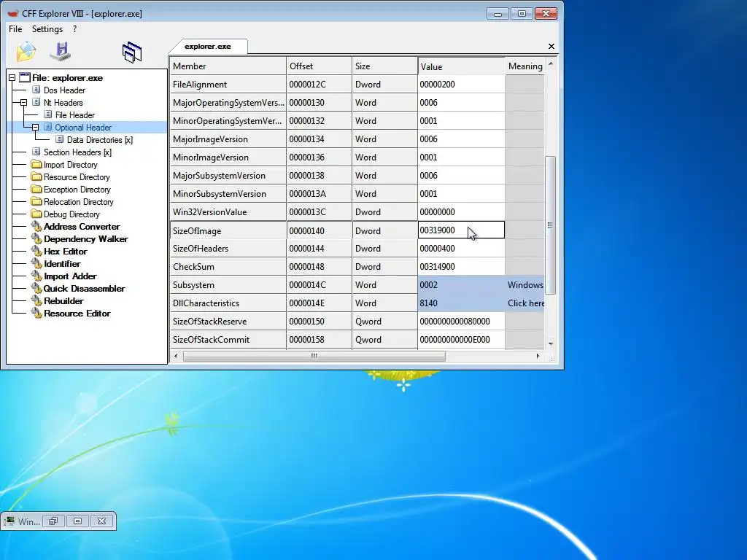Select the explorer.exe tab

[x=208, y=46]
